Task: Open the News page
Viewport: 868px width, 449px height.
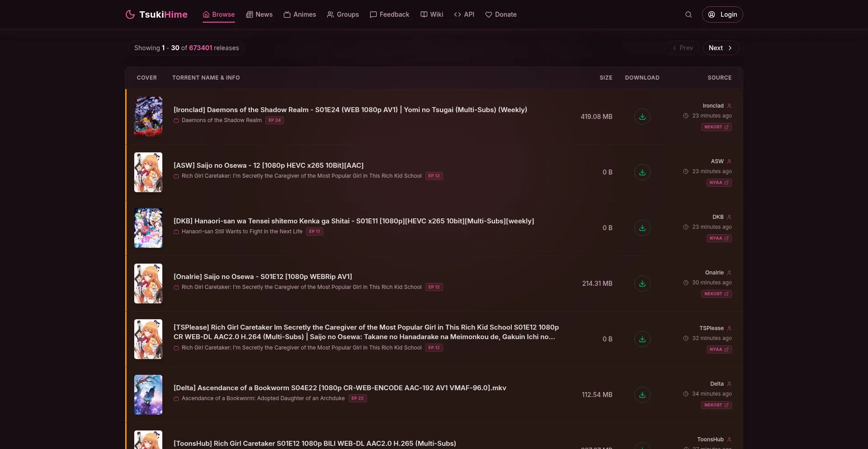Action: 259,14
